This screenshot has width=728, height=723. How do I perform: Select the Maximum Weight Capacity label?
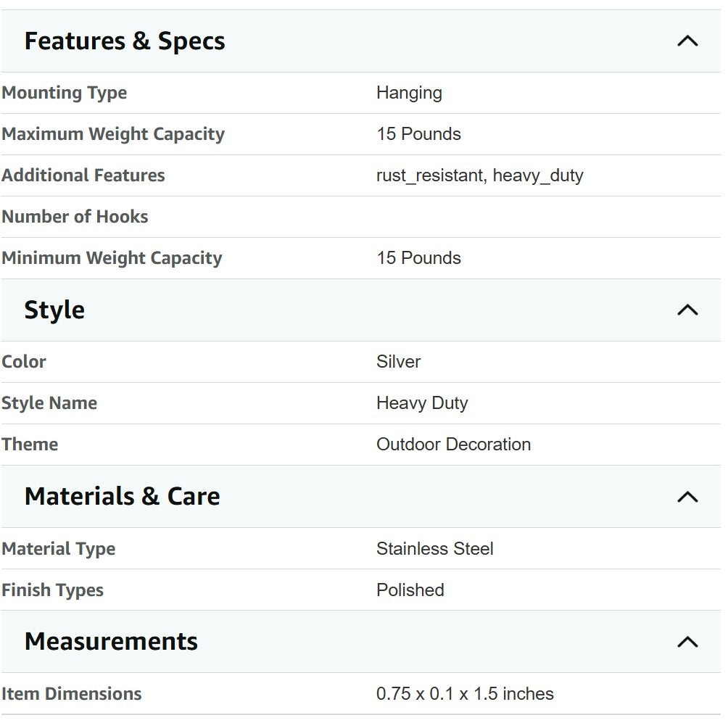pyautogui.click(x=113, y=134)
